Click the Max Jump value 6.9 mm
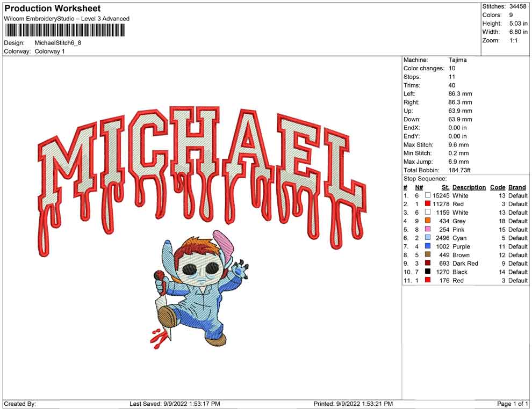This screenshot has height=409, width=532. coord(458,162)
